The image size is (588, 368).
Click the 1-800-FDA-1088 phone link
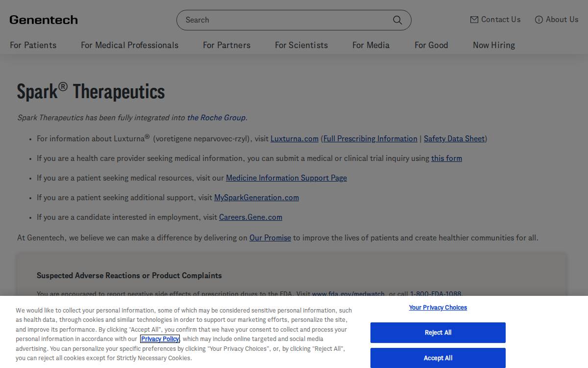pyautogui.click(x=436, y=294)
